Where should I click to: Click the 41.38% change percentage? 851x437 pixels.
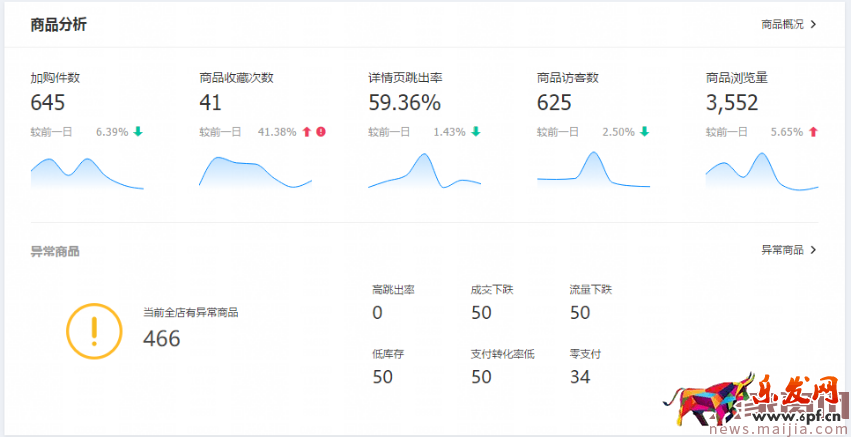point(277,132)
